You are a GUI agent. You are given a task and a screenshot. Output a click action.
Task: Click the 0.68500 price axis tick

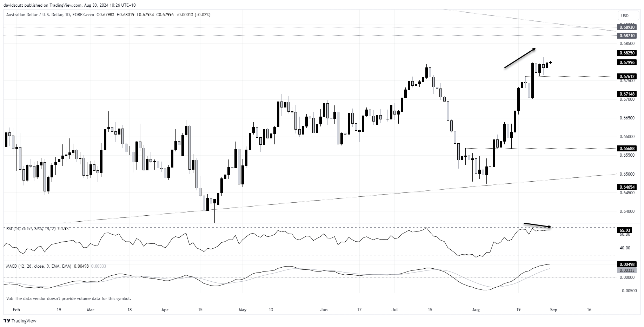pyautogui.click(x=627, y=44)
